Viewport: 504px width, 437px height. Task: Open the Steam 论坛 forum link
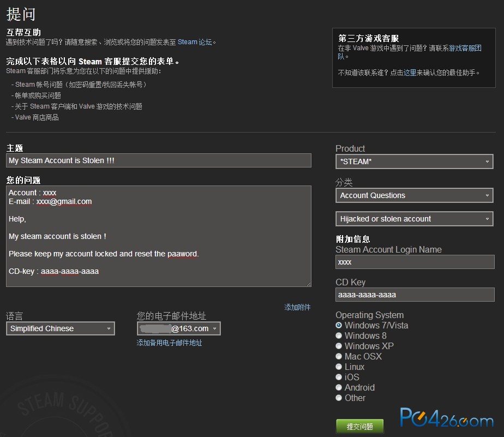click(x=195, y=42)
